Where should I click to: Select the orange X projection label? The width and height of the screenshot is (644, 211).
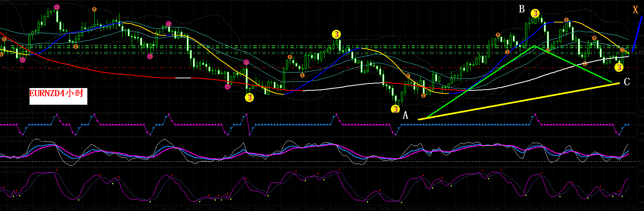635,10
